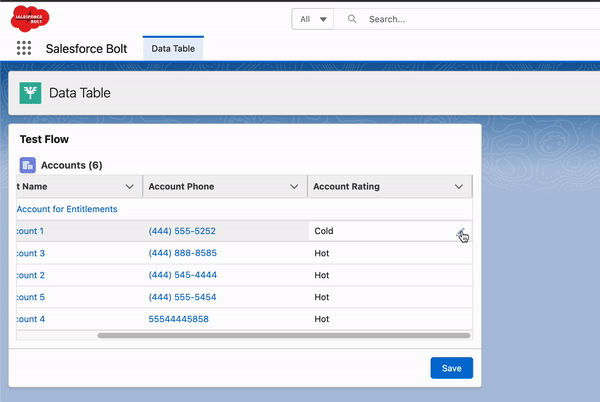The height and width of the screenshot is (402, 600).
Task: Open Account for Entitlements link
Action: (x=67, y=209)
